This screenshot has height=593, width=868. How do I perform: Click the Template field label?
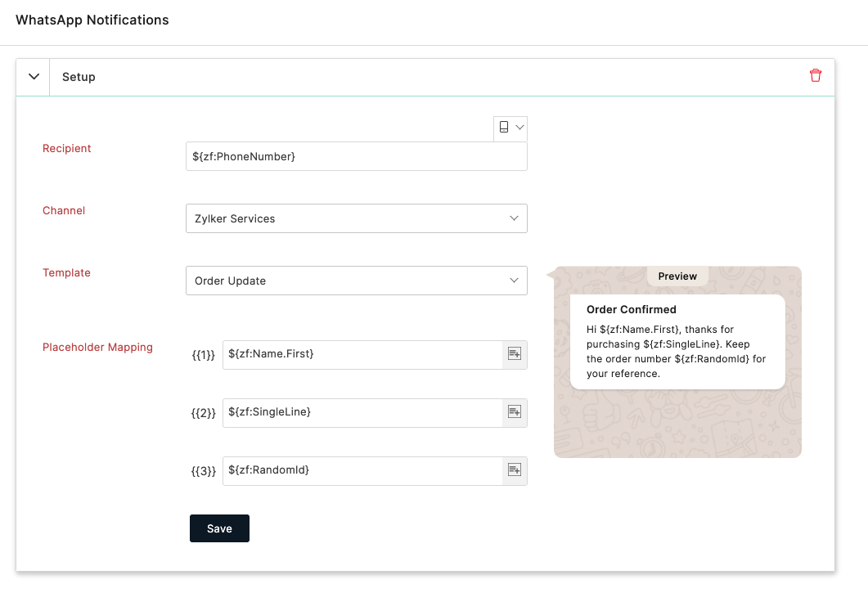point(66,272)
